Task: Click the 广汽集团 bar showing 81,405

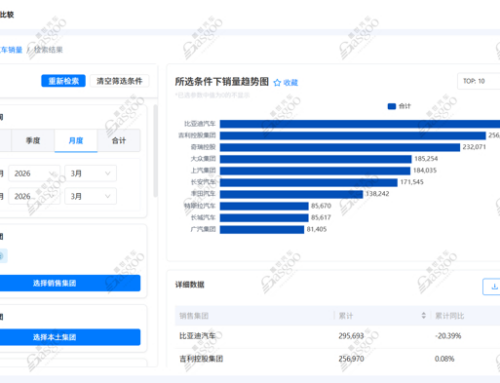Action: pyautogui.click(x=262, y=229)
